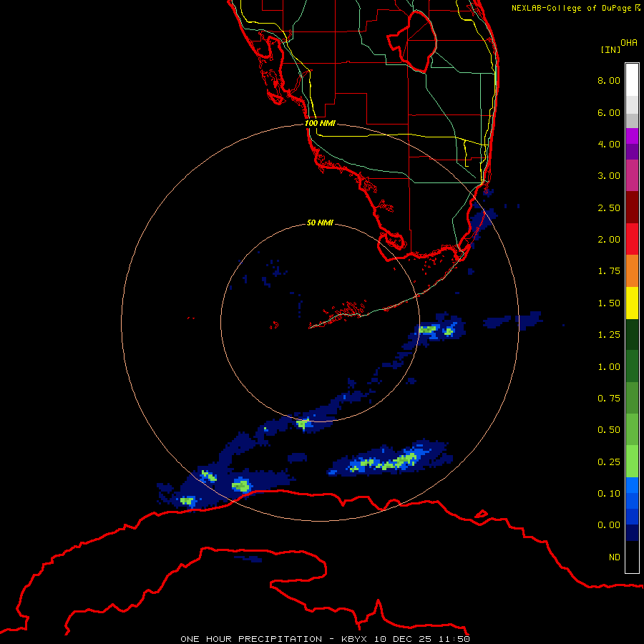Select the 0.00 legend value

(x=609, y=525)
